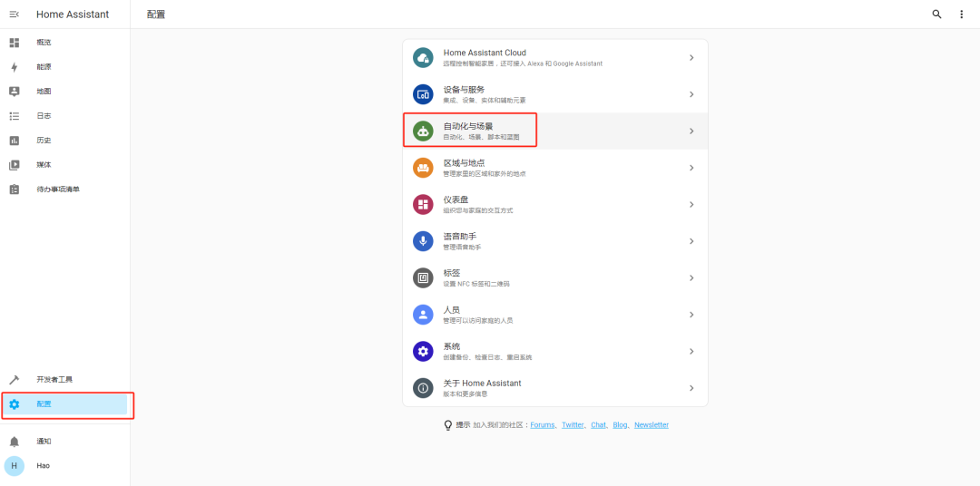The width and height of the screenshot is (980, 486).
Task: Select 待办事项清单 in the sidebar menu
Action: click(58, 190)
